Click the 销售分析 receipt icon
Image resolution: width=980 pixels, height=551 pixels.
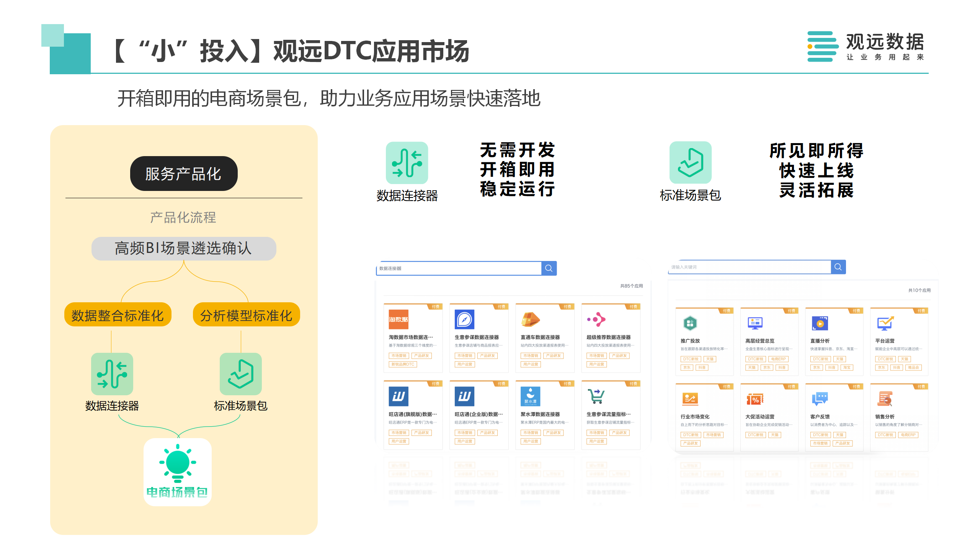885,399
